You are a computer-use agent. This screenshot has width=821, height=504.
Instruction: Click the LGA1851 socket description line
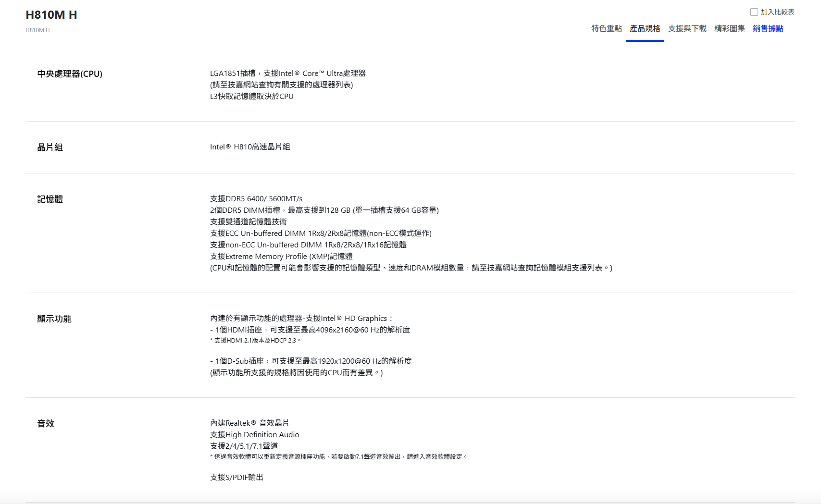point(287,74)
